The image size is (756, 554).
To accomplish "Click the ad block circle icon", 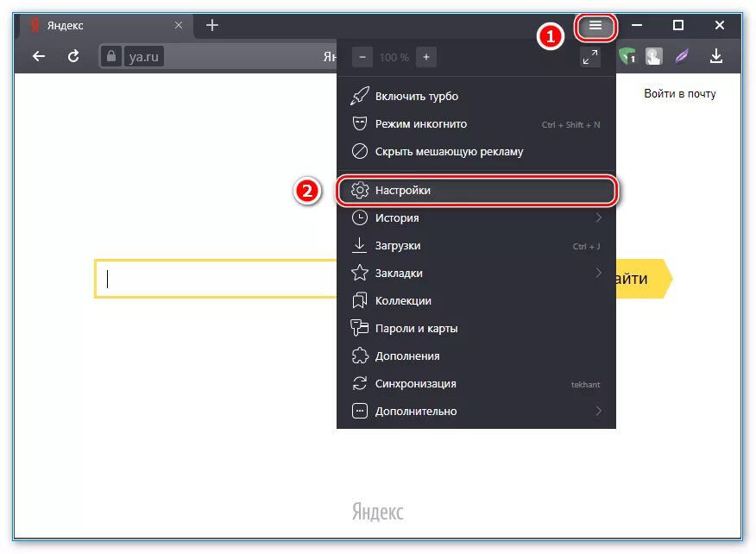I will [x=360, y=151].
